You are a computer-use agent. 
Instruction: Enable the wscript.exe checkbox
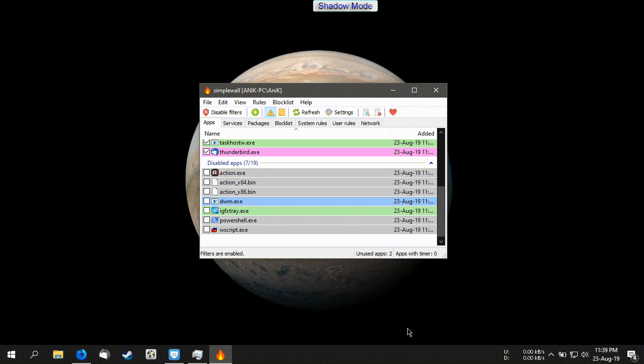(206, 229)
